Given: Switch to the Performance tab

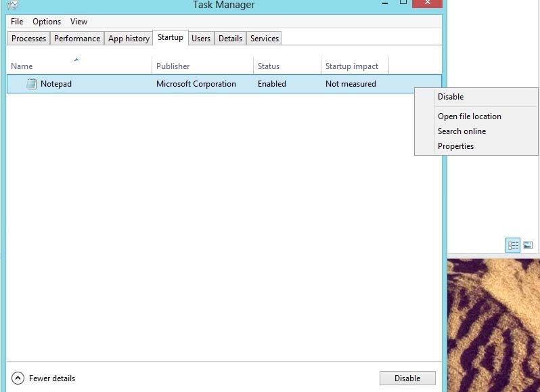Looking at the screenshot, I should pyautogui.click(x=77, y=38).
